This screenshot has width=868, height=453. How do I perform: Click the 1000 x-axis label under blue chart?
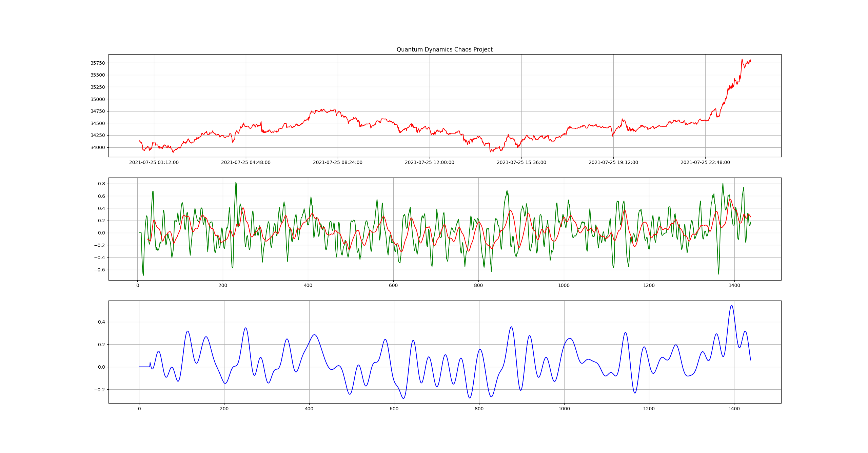pyautogui.click(x=564, y=409)
